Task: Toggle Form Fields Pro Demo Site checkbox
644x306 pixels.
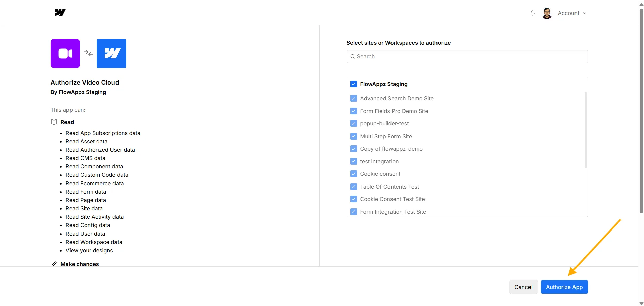Action: click(353, 111)
